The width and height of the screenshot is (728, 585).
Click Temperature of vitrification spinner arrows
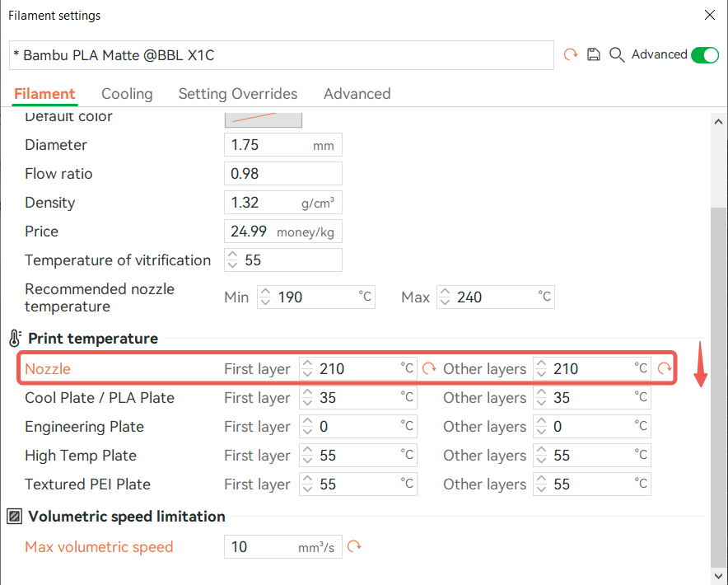[232, 260]
